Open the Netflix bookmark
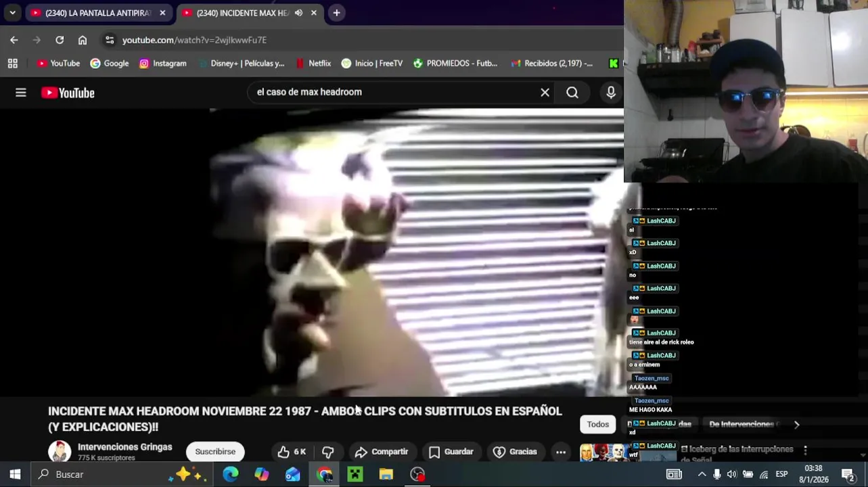Viewport: 868px width, 487px height. click(x=313, y=63)
